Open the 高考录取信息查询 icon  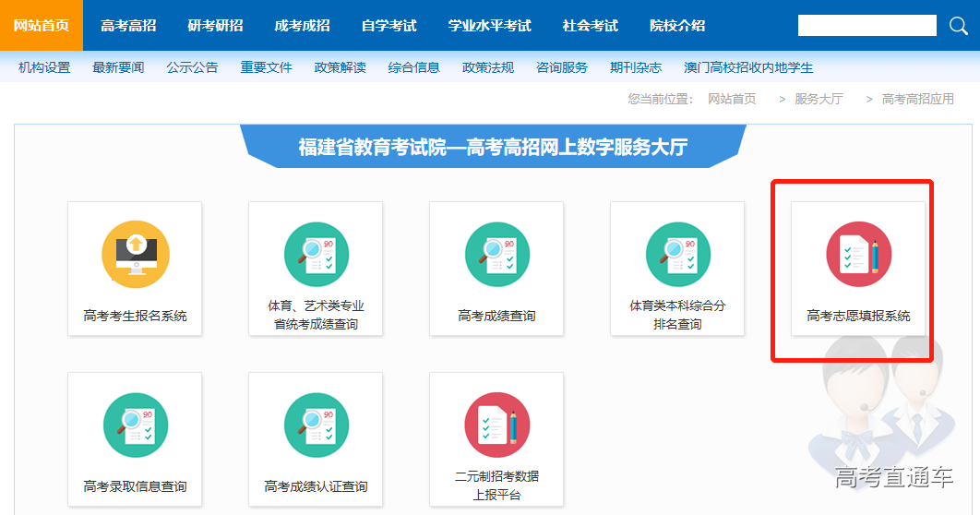[136, 425]
